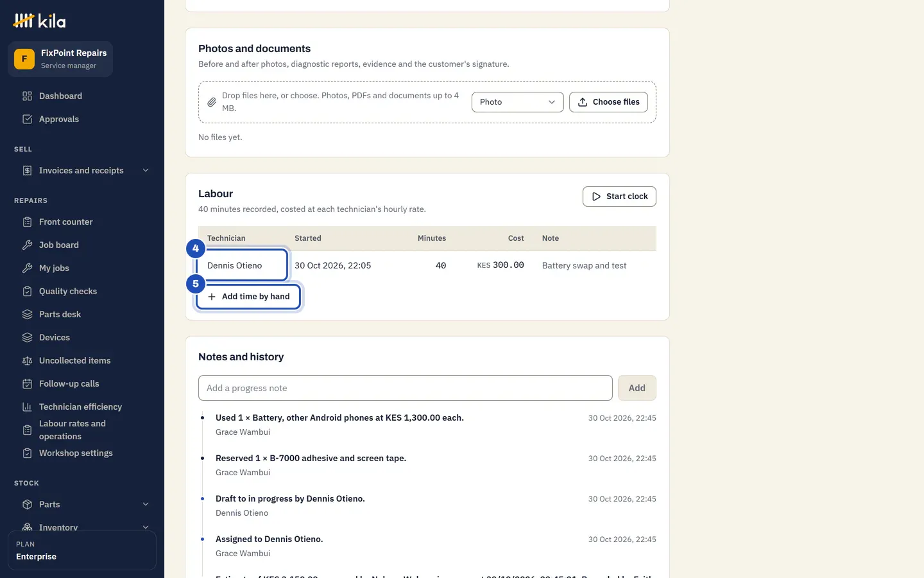Click the Parts box icon
This screenshot has width=924, height=578.
tap(27, 504)
